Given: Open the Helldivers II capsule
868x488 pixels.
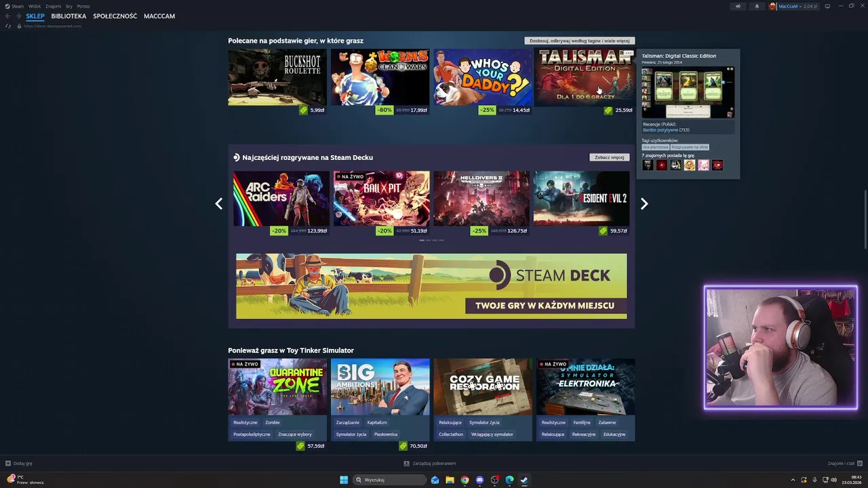Looking at the screenshot, I should pos(481,199).
